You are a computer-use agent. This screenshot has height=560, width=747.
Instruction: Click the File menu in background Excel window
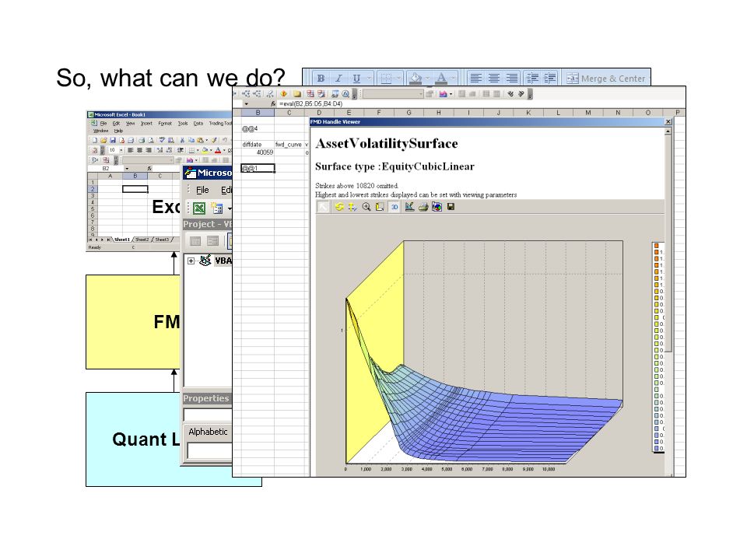[x=103, y=124]
